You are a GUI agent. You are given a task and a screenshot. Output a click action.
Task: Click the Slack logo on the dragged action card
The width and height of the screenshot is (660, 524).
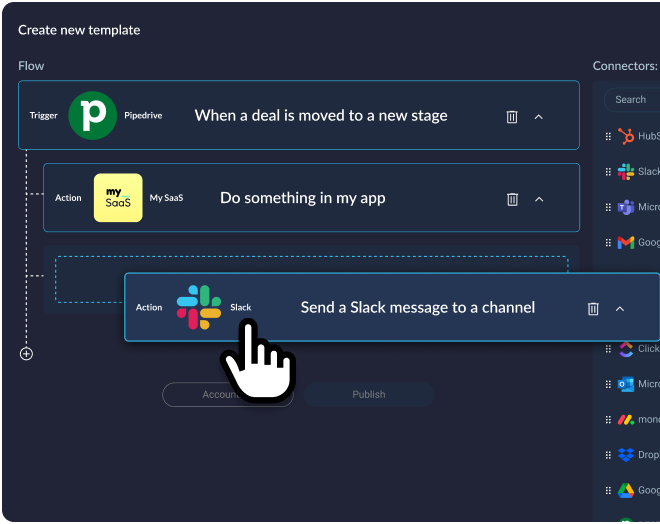tap(199, 307)
